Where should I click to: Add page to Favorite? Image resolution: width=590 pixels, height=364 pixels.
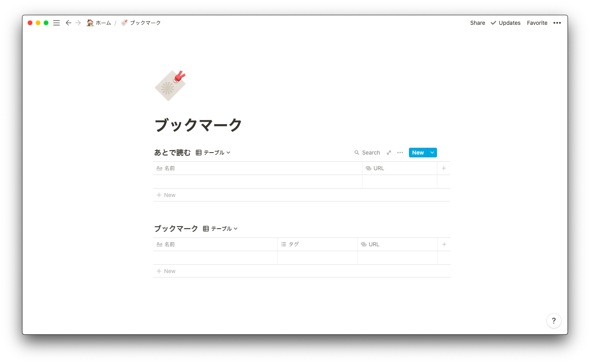tap(537, 23)
